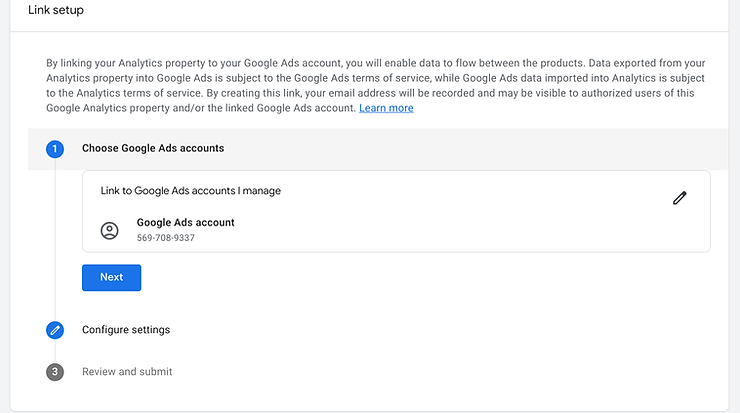This screenshot has height=413, width=740.
Task: Select the Google Ads account name
Action: (x=186, y=222)
